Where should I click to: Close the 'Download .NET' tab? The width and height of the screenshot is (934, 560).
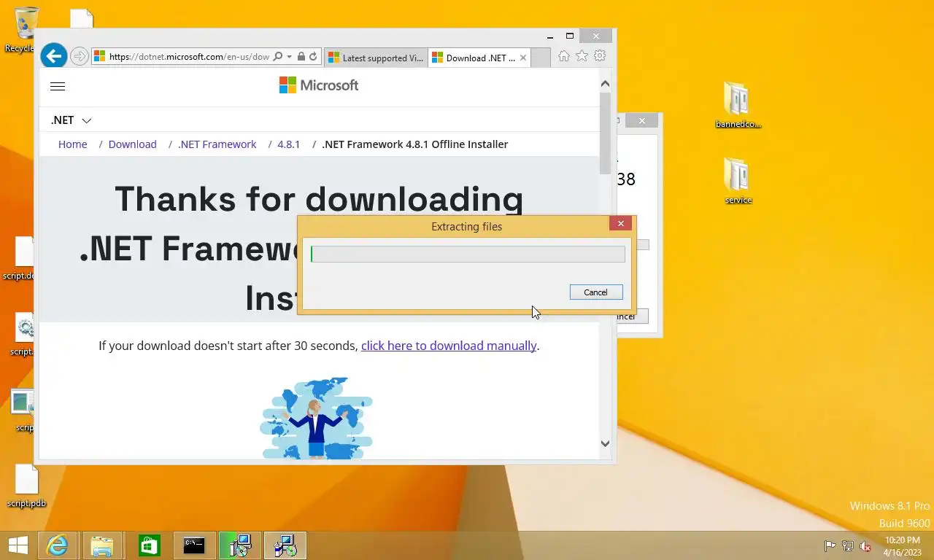point(523,58)
